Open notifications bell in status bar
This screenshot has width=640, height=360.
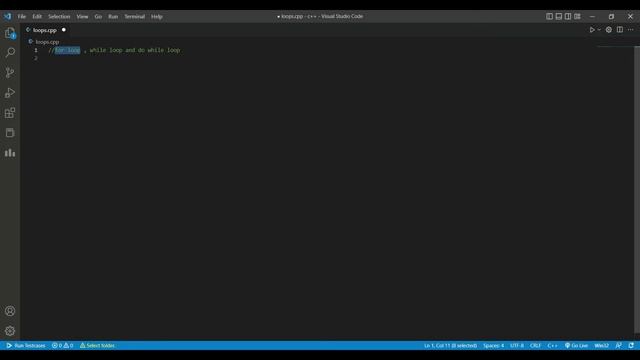(x=631, y=346)
